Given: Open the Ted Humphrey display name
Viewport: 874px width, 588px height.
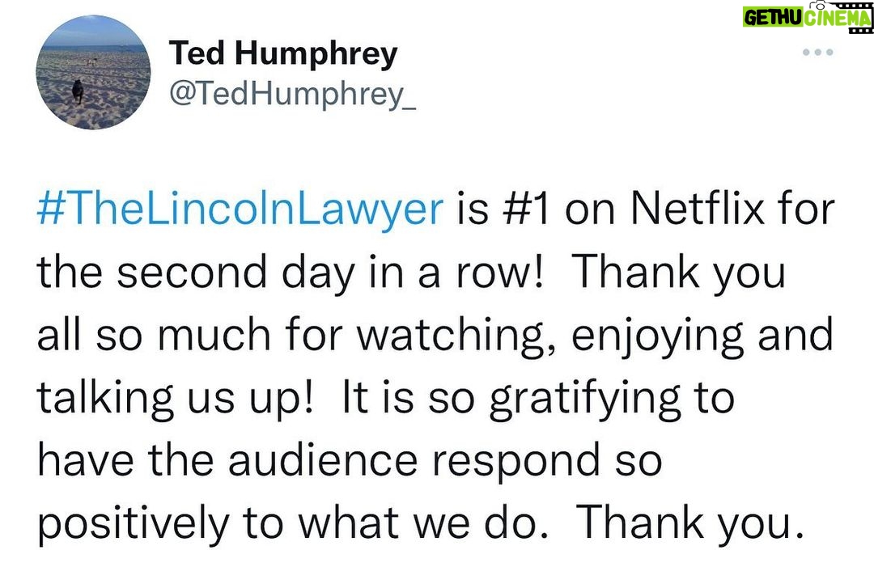Looking at the screenshot, I should click(x=283, y=55).
